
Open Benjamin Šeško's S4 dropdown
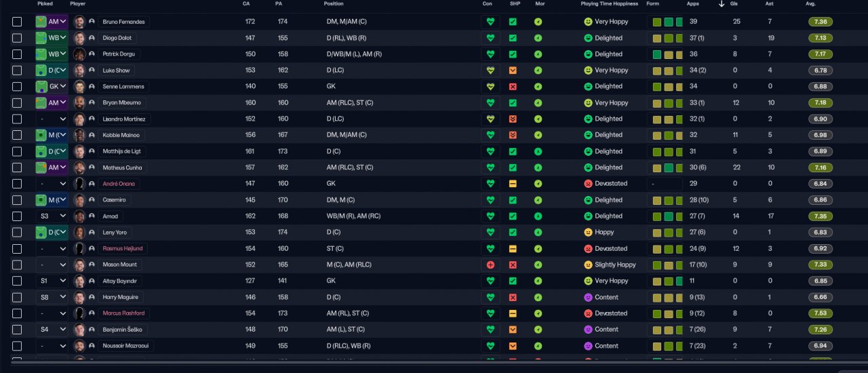click(x=52, y=330)
